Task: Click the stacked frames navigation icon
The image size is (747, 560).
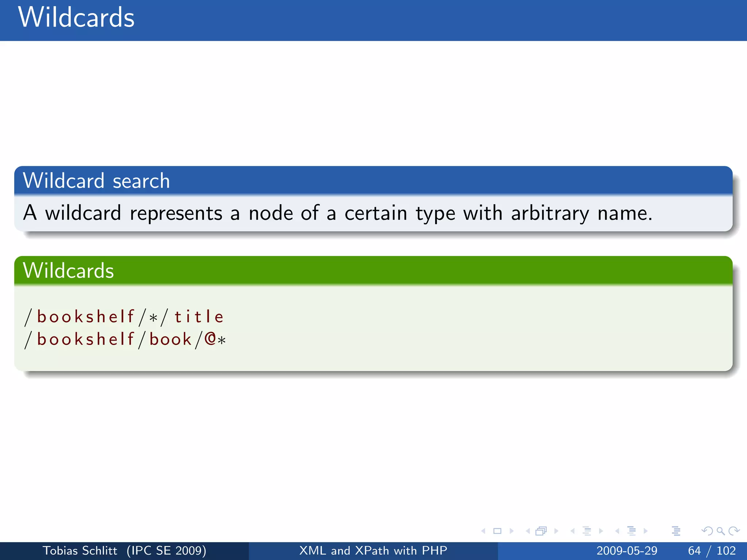Action: pyautogui.click(x=541, y=531)
